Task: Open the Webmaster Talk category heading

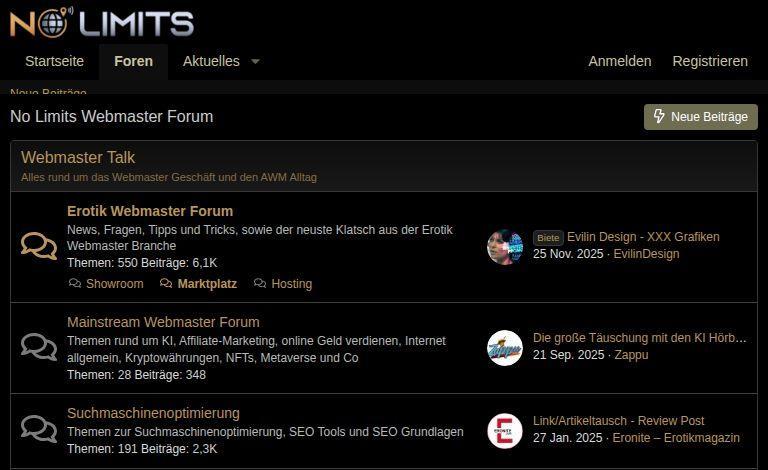Action: tap(78, 158)
